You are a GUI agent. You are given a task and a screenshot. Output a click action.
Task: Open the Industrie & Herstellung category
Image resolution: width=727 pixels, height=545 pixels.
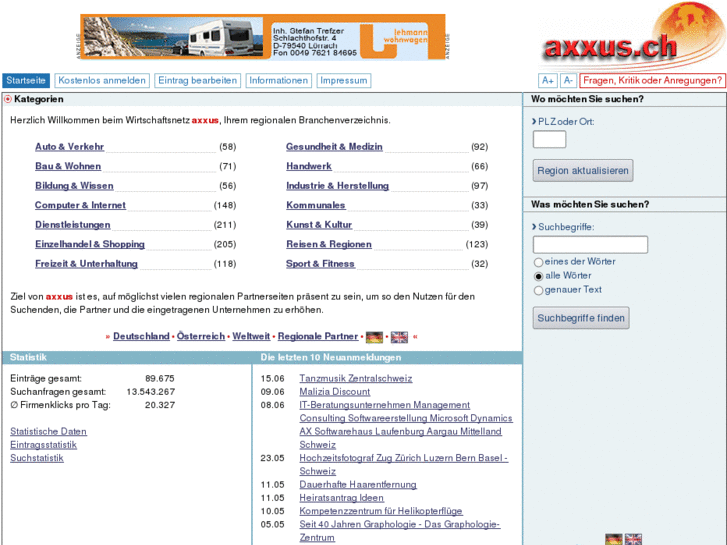click(338, 186)
